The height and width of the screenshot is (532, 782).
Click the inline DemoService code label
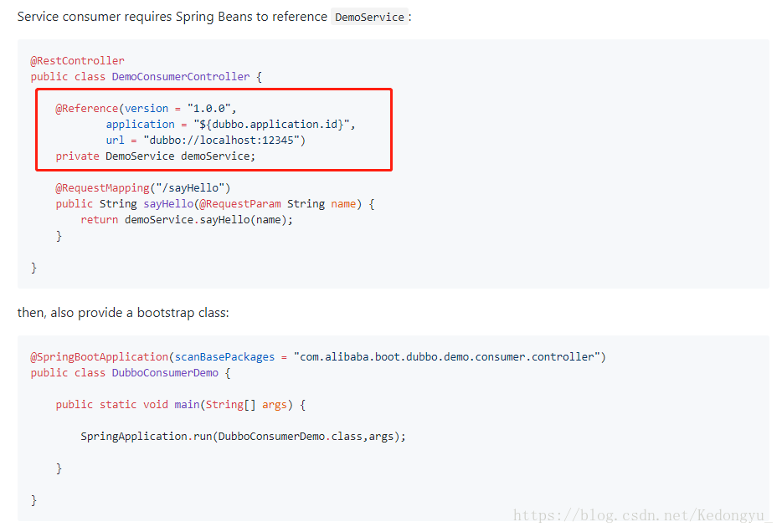pos(369,17)
